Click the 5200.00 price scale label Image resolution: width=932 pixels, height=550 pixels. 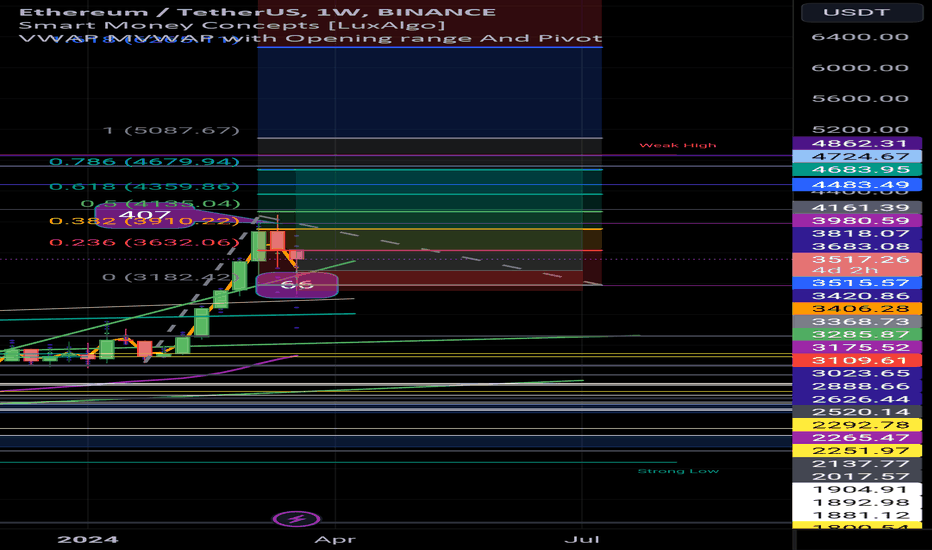pyautogui.click(x=860, y=130)
